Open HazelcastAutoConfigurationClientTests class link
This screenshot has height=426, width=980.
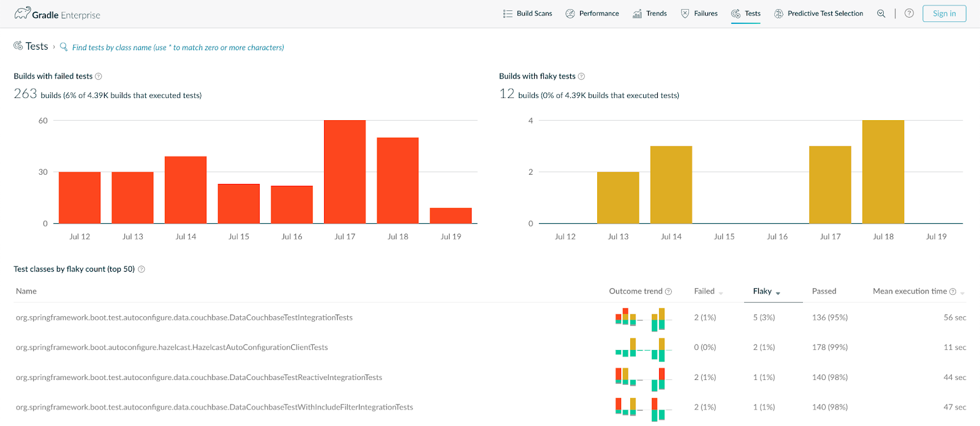(171, 348)
